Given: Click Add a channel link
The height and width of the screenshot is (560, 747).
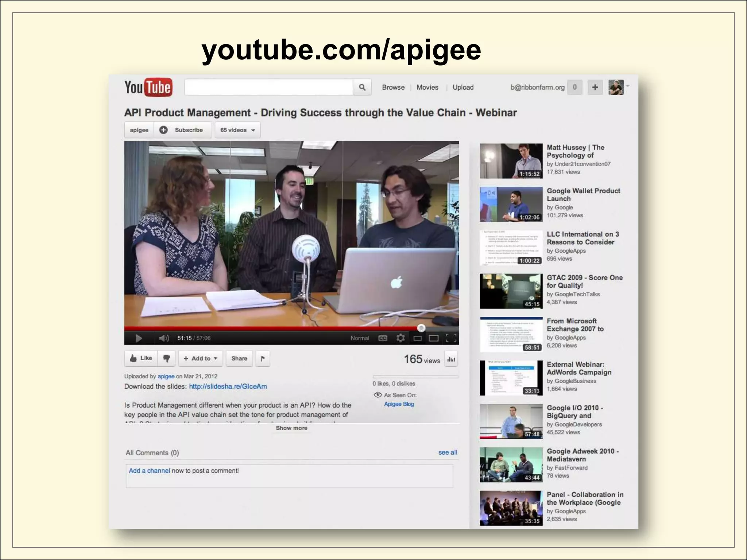Looking at the screenshot, I should (149, 471).
